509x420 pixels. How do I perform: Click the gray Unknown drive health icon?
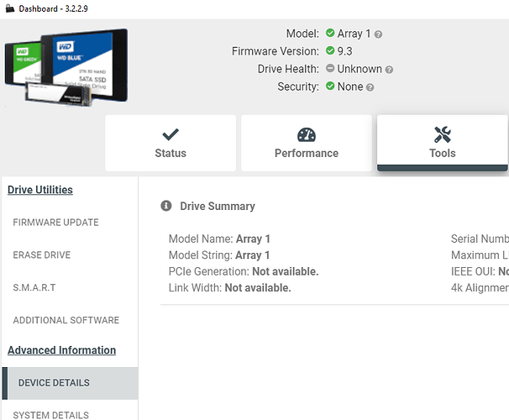point(330,69)
